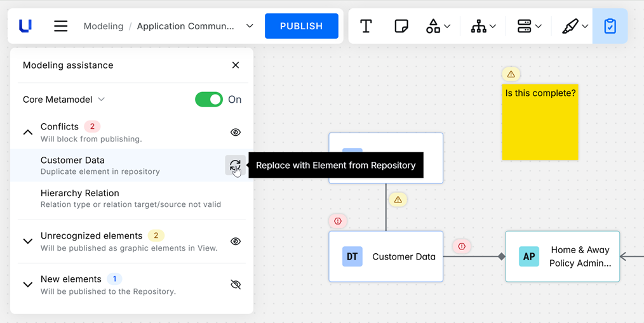This screenshot has width=644, height=323.
Task: Click error icon right of Customer Data box
Action: tap(462, 246)
